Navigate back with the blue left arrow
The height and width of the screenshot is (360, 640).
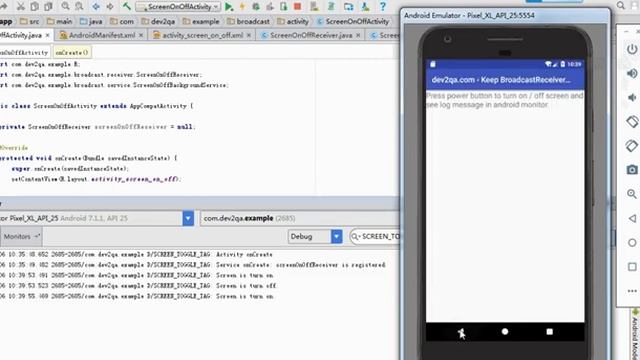coord(96,6)
